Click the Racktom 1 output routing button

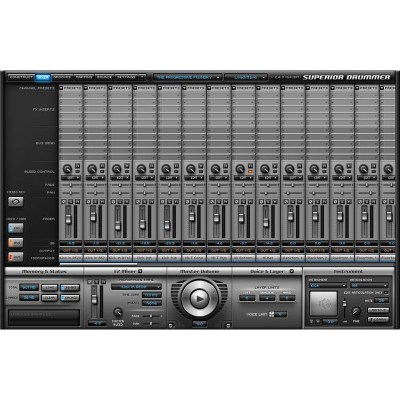[293, 250]
